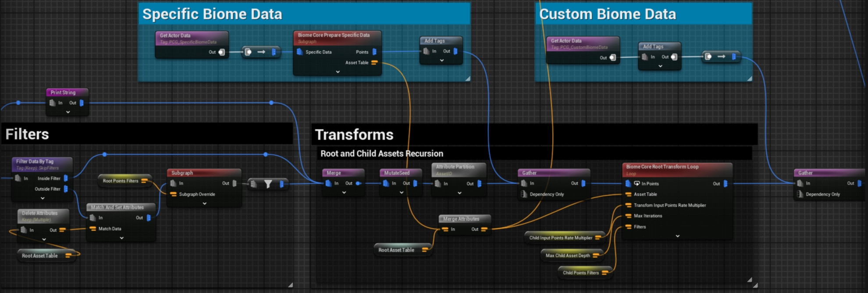Image resolution: width=868 pixels, height=293 pixels.
Task: Click the Out pin of Get Actor Data tagged PCG_SpecificBiomeData
Action: [222, 52]
